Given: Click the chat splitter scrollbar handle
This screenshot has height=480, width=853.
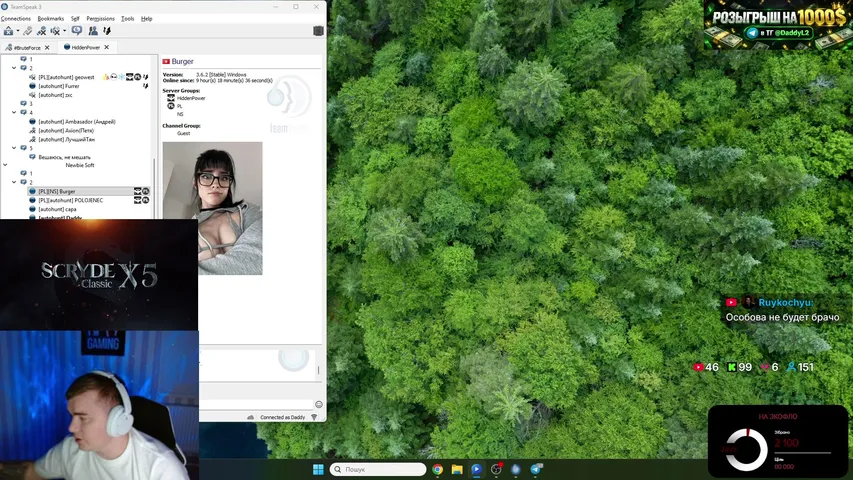Looking at the screenshot, I should [318, 370].
